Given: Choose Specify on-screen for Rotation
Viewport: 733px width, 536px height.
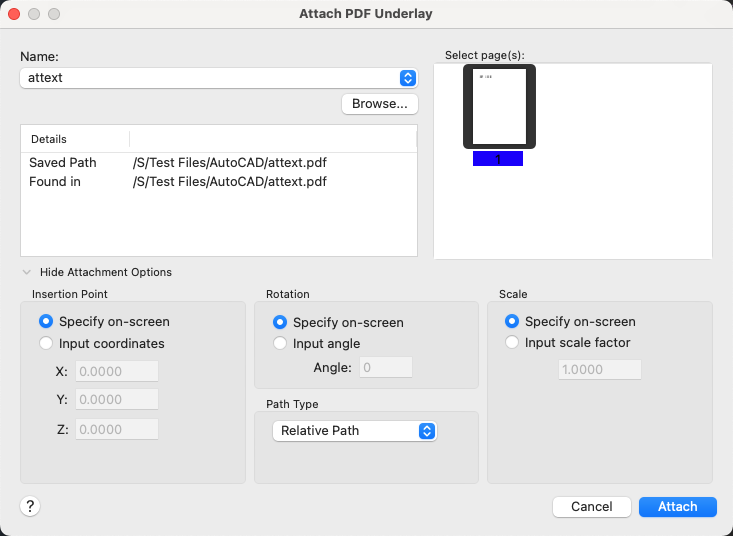Looking at the screenshot, I should click(280, 323).
